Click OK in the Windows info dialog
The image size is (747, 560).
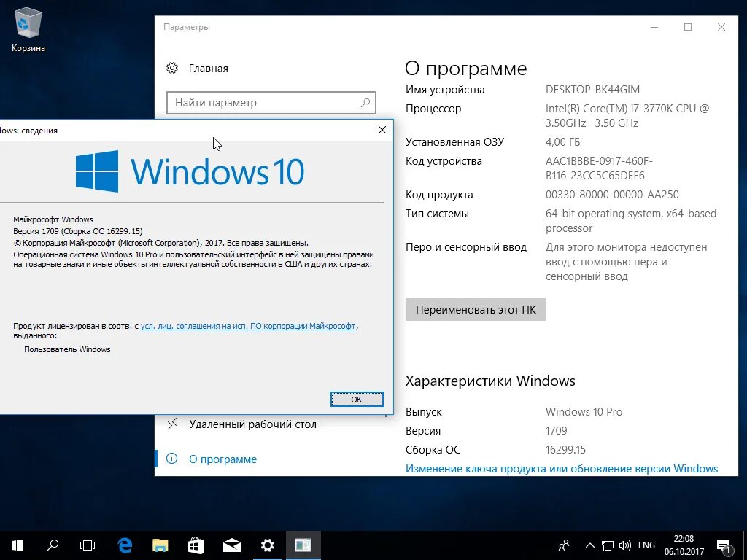(x=356, y=400)
